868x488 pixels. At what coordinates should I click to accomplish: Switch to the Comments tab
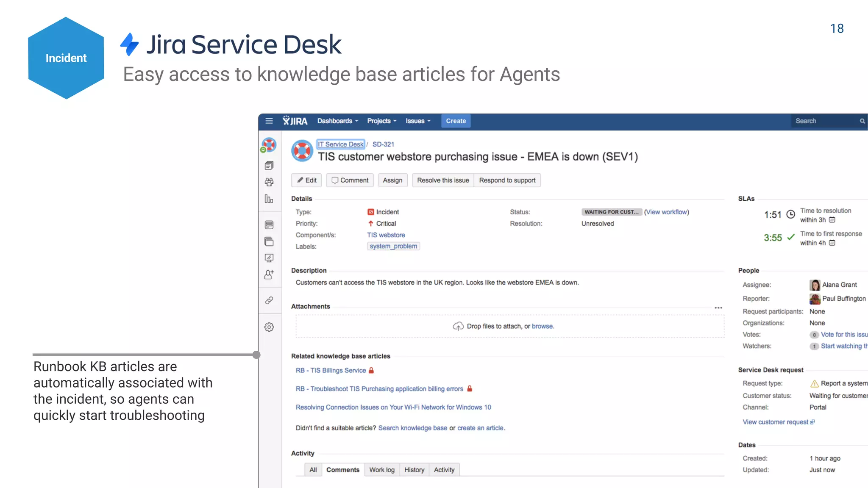[x=343, y=470]
